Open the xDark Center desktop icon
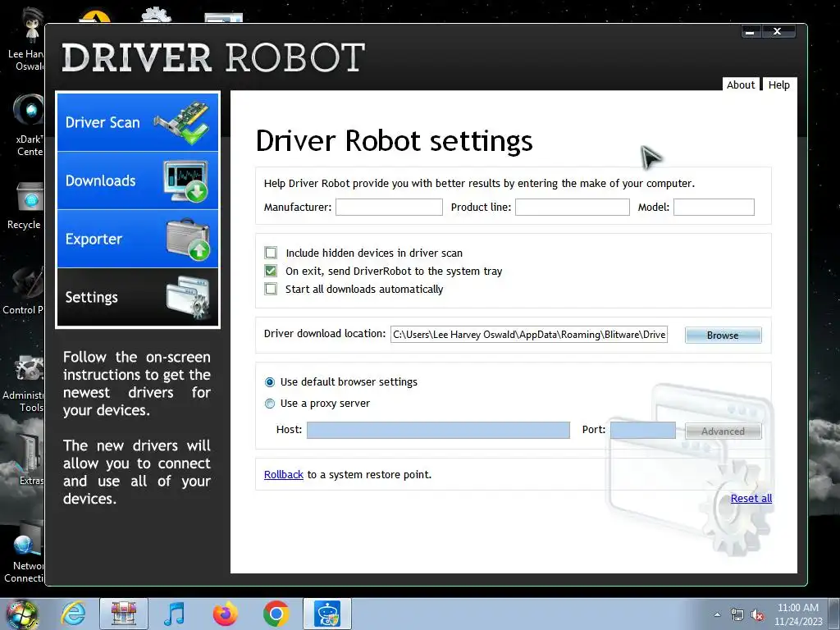Image resolution: width=840 pixels, height=630 pixels. click(x=29, y=125)
